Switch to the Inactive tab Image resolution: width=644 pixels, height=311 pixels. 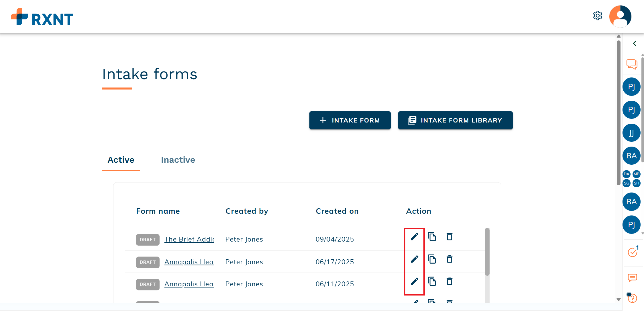point(178,160)
